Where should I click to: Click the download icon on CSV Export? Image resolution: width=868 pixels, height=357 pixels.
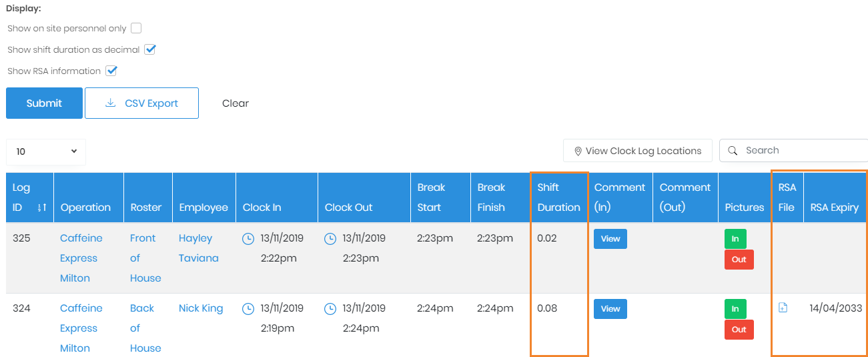tap(111, 103)
